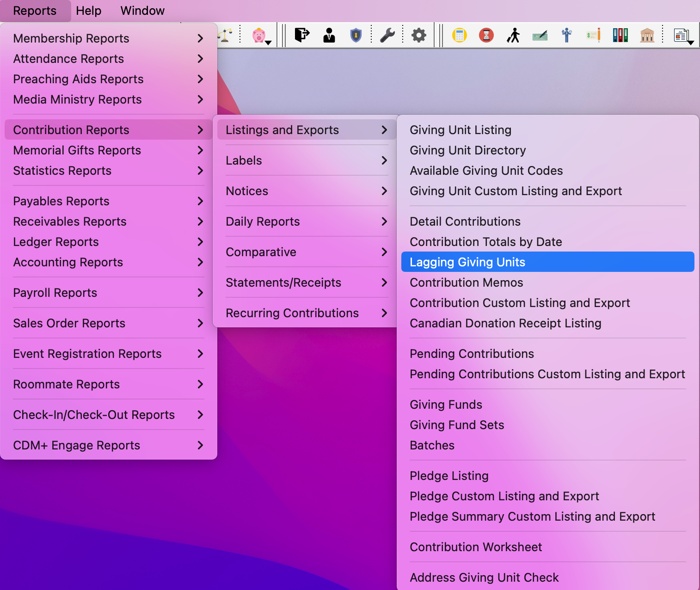Click the yellow calculator icon
The height and width of the screenshot is (590, 700).
[x=459, y=35]
